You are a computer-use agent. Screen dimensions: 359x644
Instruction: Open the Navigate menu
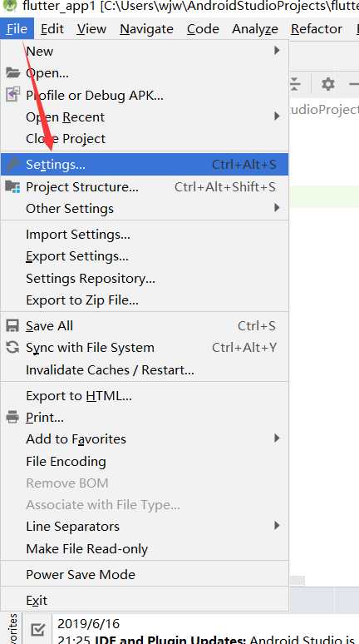click(146, 29)
